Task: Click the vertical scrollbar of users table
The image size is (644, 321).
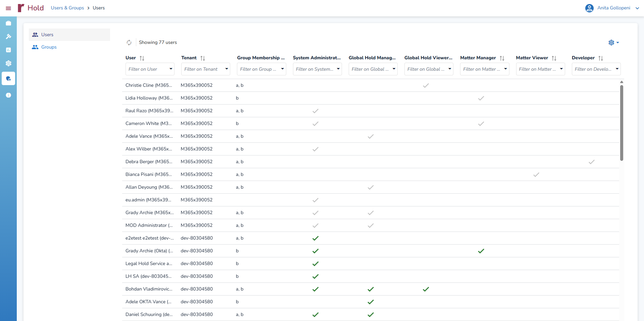Action: [x=622, y=123]
